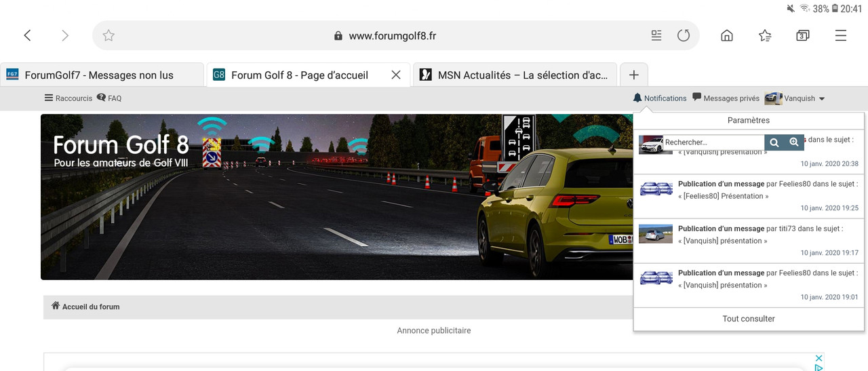Open advanced search icon
868x371 pixels.
click(x=794, y=142)
